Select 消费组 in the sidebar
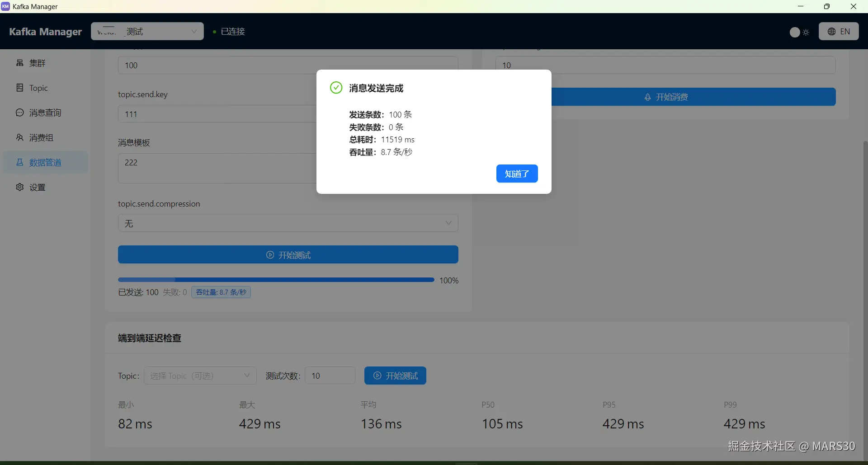The height and width of the screenshot is (465, 868). (45, 137)
